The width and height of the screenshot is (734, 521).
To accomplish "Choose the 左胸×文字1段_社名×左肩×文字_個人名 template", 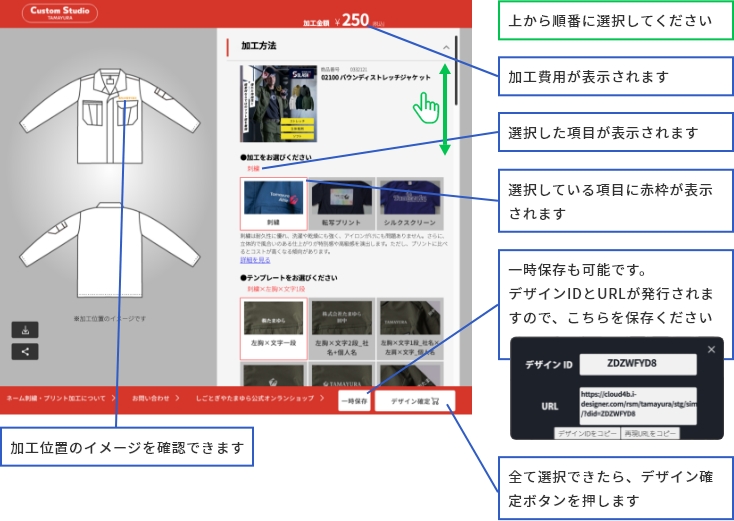I will (410, 329).
